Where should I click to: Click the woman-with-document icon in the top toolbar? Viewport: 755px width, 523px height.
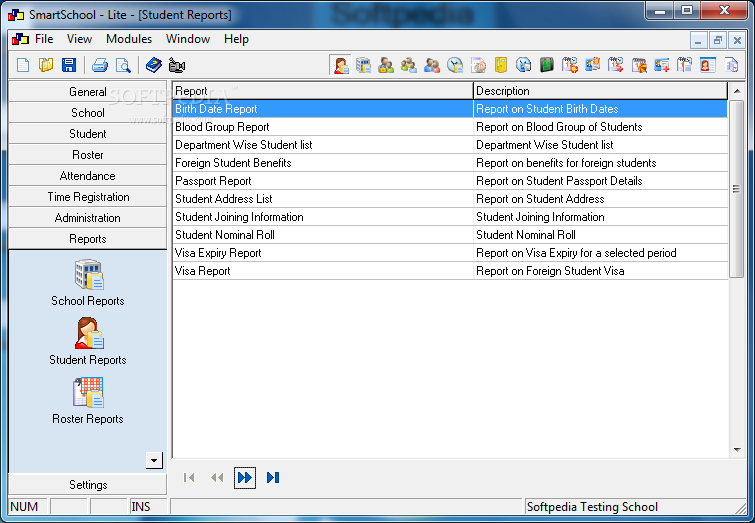pos(341,65)
